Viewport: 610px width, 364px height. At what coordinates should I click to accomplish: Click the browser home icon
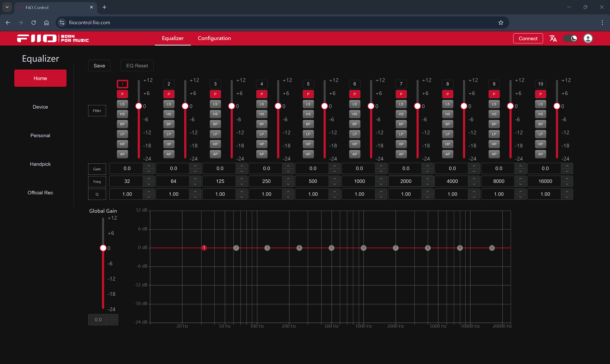[46, 23]
